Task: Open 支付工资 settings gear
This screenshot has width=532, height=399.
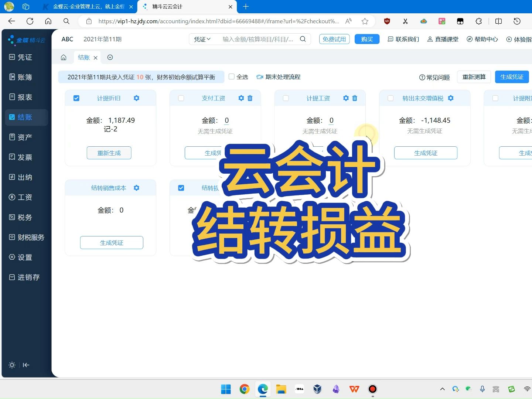Action: [x=241, y=98]
